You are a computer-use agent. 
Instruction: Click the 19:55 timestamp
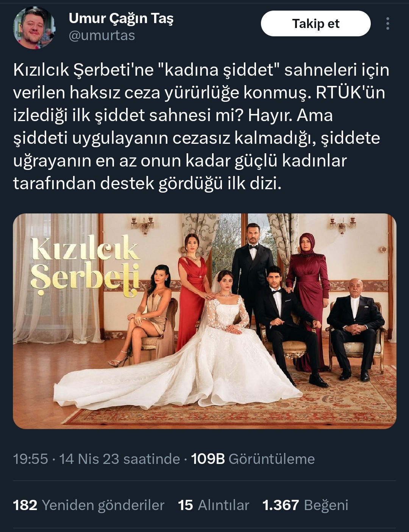(31, 459)
